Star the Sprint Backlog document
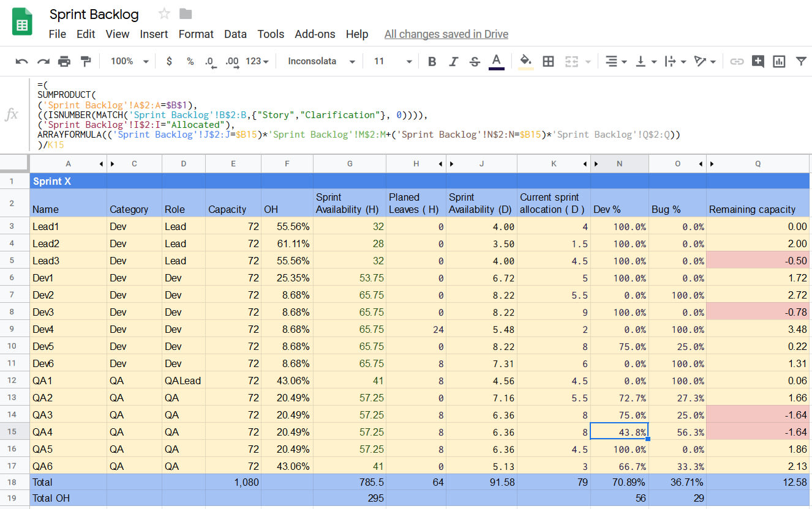Screen dimensions: 812x509 click(164, 14)
